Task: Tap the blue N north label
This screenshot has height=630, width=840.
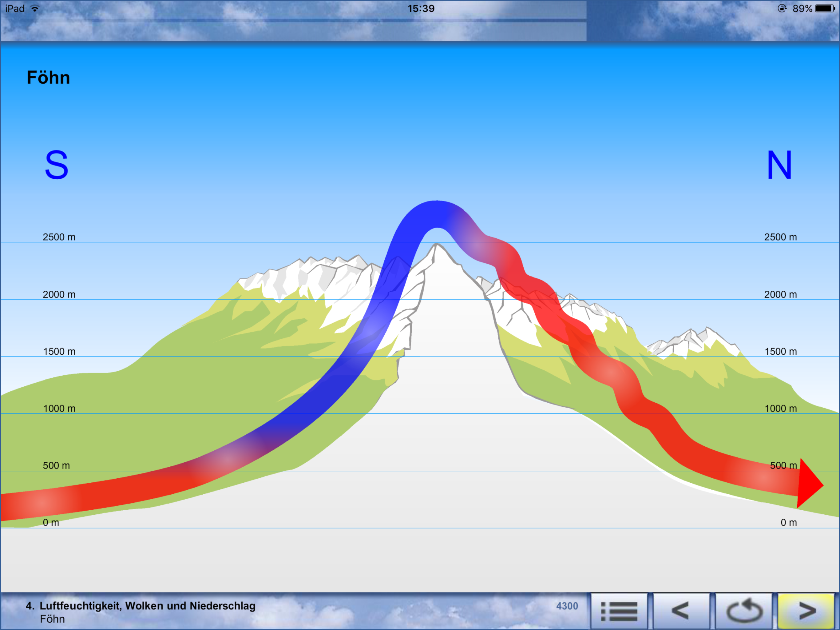Action: point(779,165)
